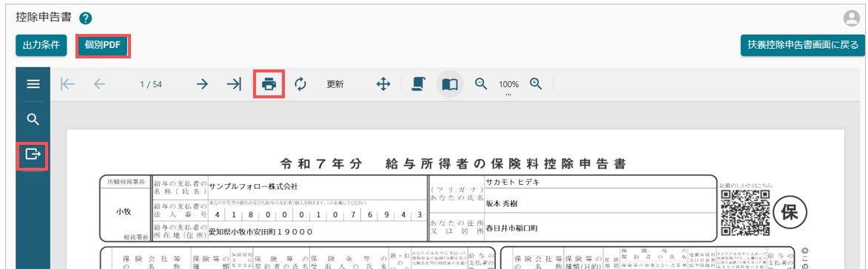Screen dimensions: 868x269
Task: Click furigana サカモト ヒデキ
Action: click(513, 183)
